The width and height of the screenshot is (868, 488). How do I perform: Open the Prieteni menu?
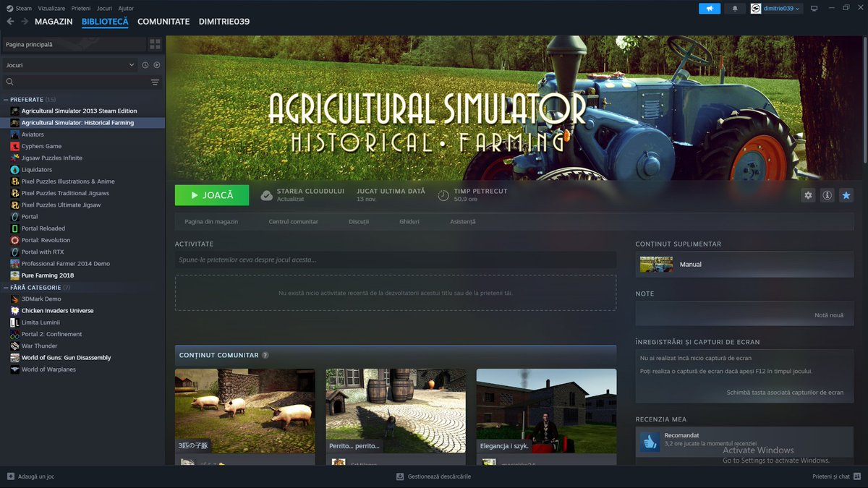pos(81,8)
